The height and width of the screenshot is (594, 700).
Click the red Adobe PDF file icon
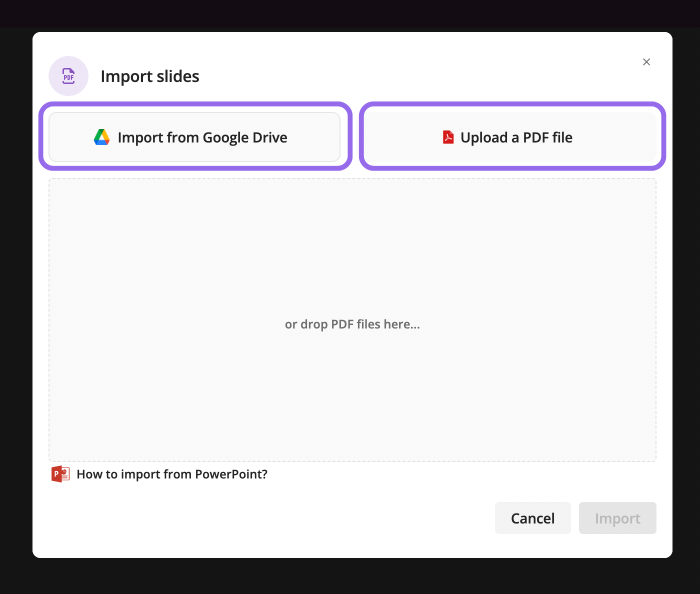coord(448,137)
